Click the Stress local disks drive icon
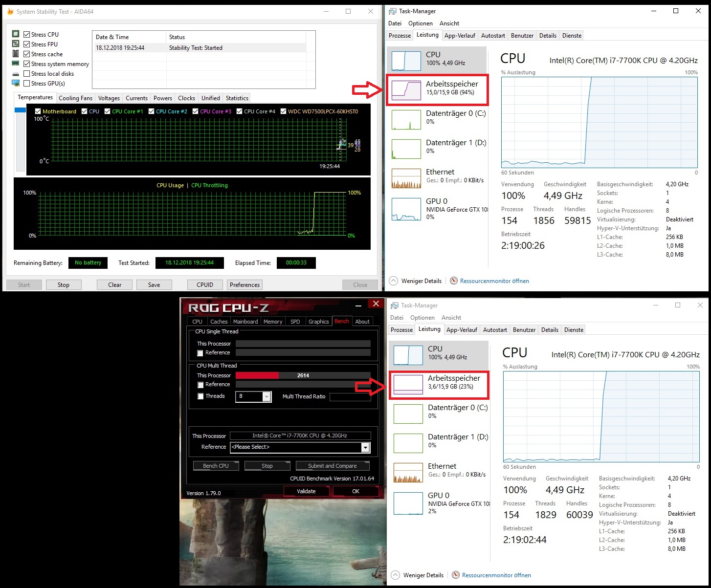 tap(16, 74)
